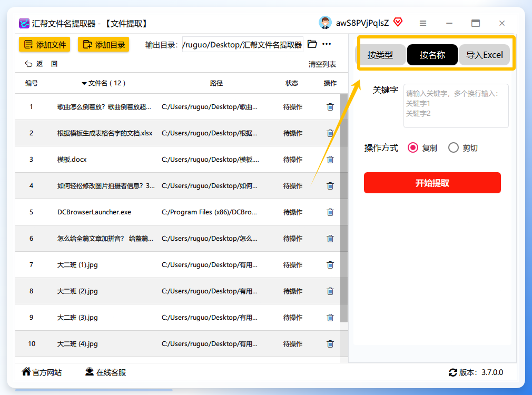Select the 复制 radio option
Viewport: 532px width, 395px height.
[413, 147]
